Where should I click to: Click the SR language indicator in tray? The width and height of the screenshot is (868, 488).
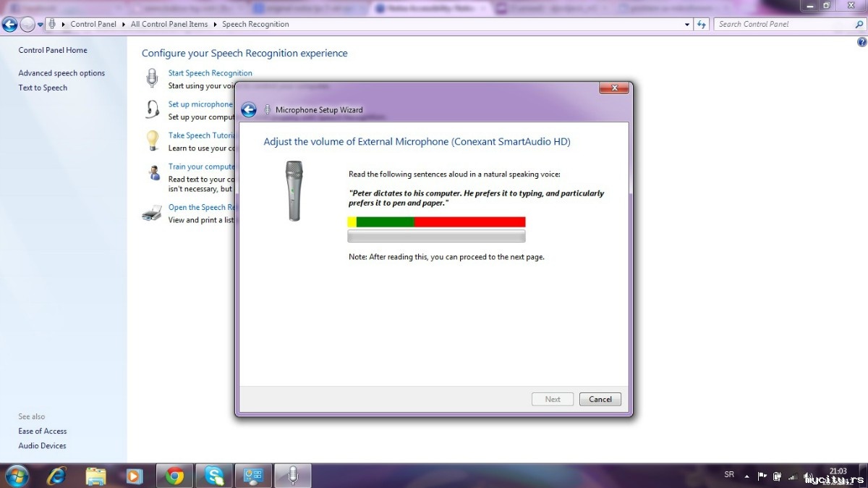click(x=729, y=475)
